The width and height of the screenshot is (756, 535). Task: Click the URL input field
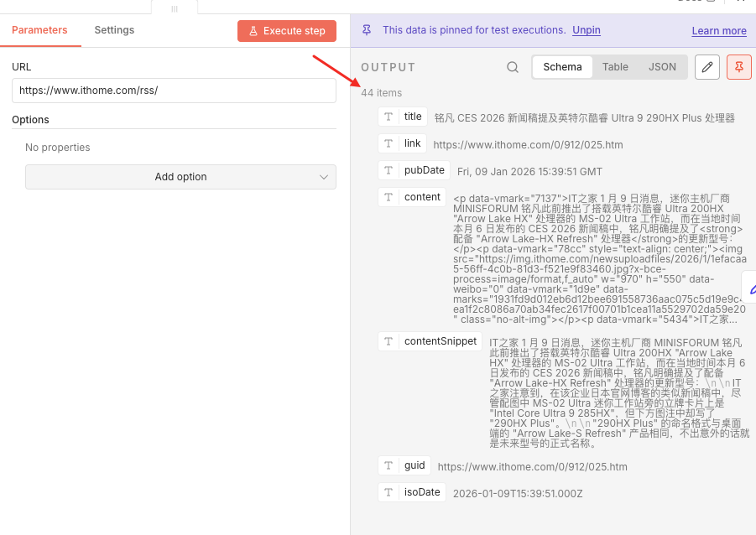pyautogui.click(x=174, y=91)
